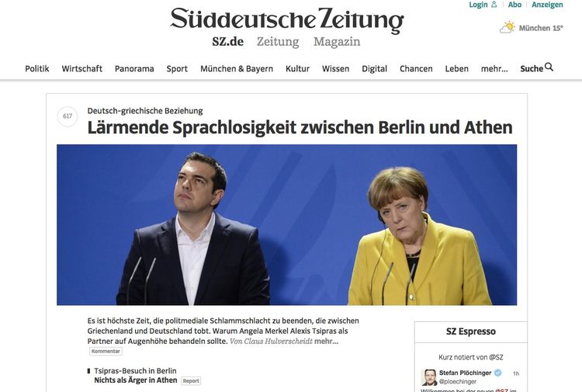Open the Munich weather sun-cloud icon
The image size is (582, 392).
click(508, 28)
